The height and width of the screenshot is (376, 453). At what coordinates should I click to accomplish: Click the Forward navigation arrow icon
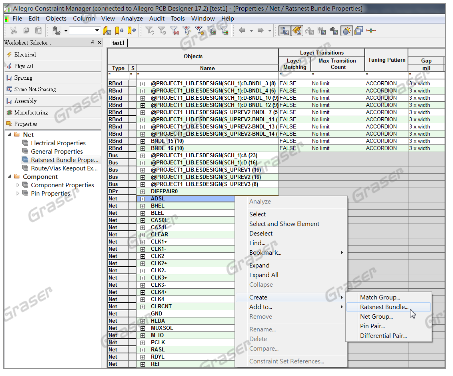coord(261,31)
